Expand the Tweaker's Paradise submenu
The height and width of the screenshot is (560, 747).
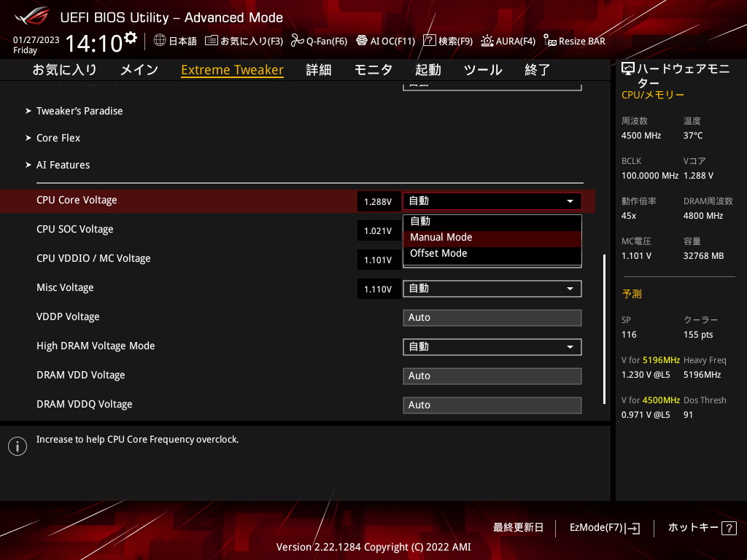(x=74, y=111)
